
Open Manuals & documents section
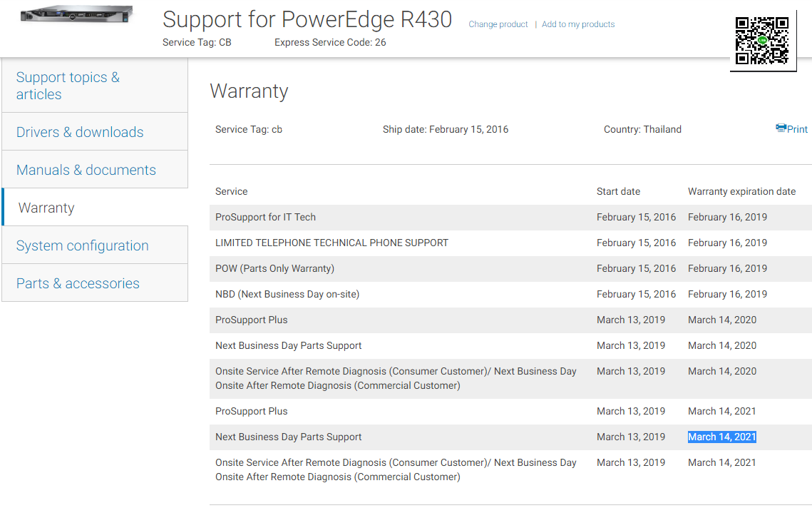[95, 170]
